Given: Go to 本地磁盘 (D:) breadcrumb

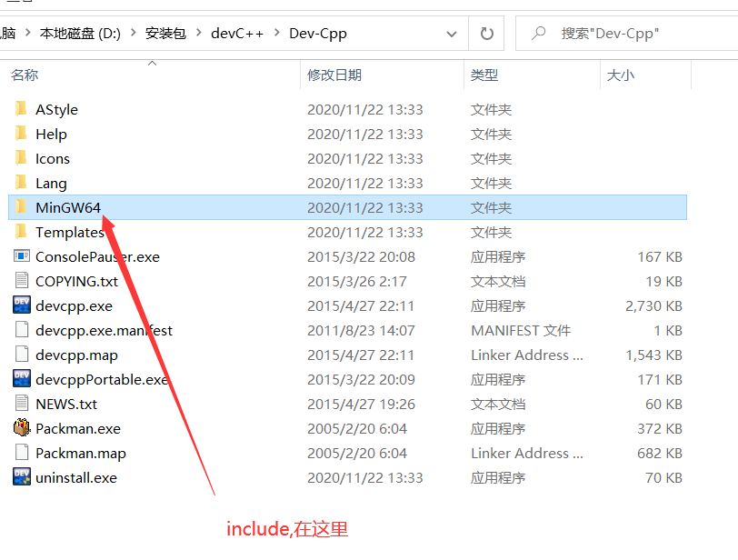Looking at the screenshot, I should coord(80,34).
